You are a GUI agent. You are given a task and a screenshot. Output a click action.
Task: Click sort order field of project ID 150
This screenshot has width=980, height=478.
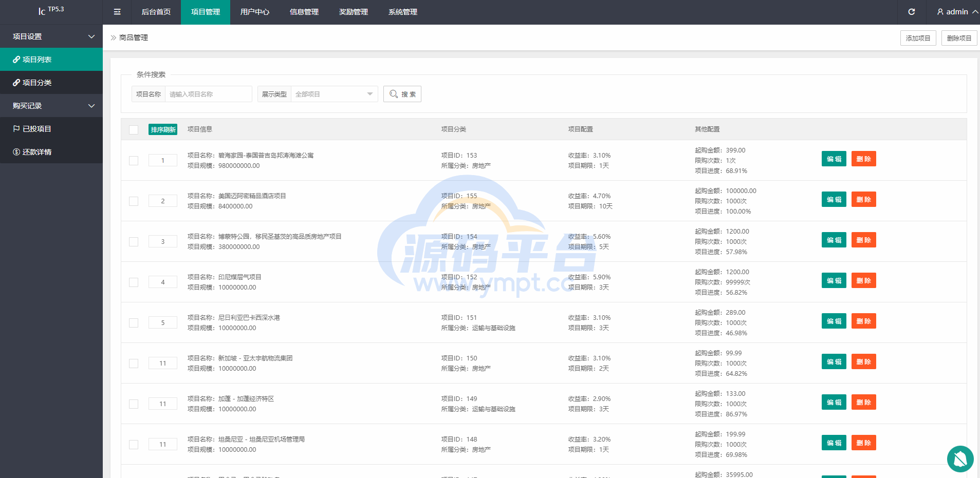tap(163, 363)
